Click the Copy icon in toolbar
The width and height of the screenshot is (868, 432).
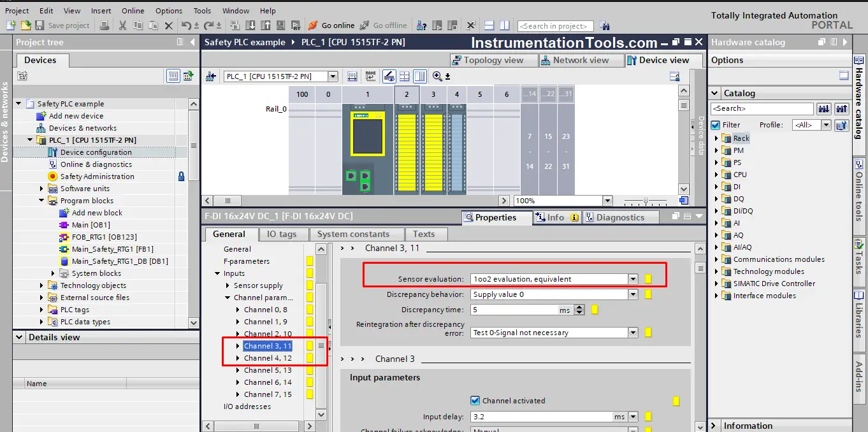click(x=138, y=25)
